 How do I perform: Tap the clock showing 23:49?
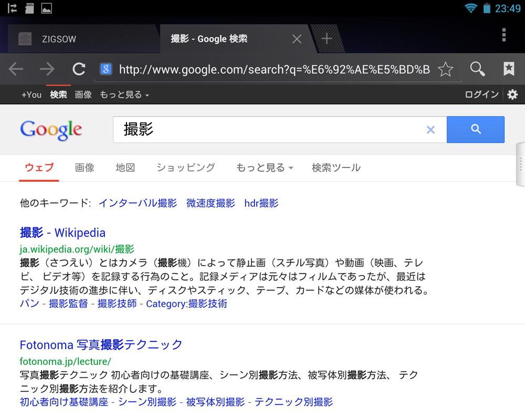[508, 8]
